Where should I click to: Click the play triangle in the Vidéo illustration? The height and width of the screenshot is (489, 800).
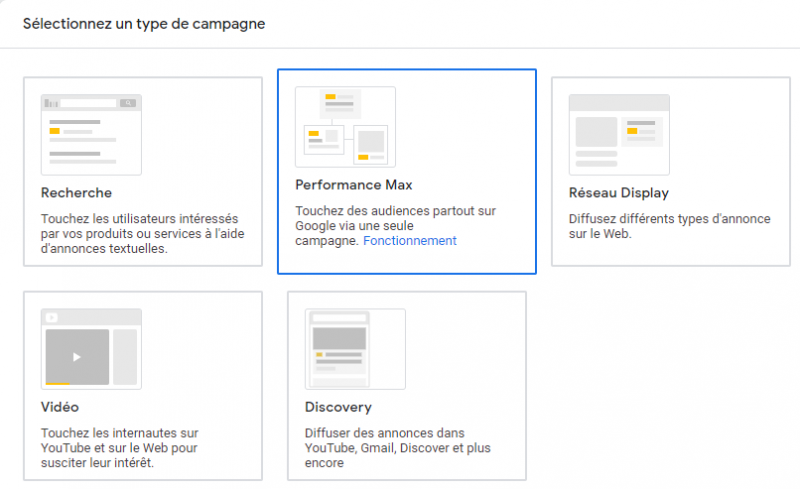pyautogui.click(x=77, y=357)
